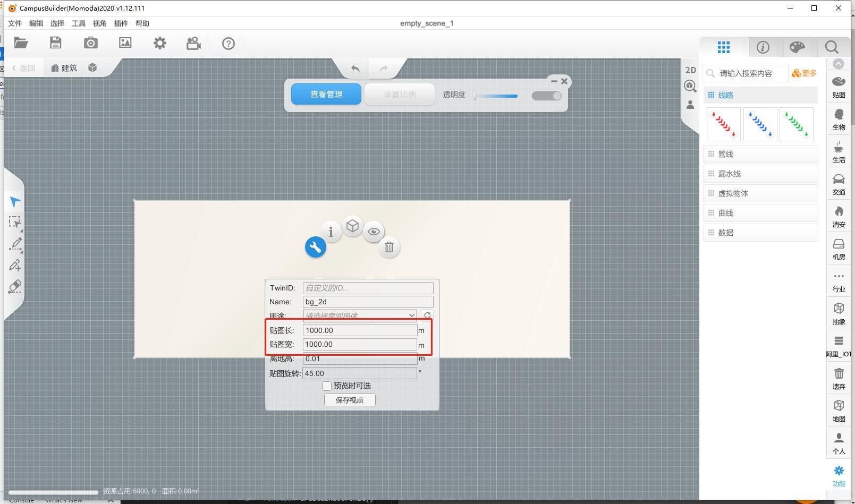This screenshot has width=855, height=504.
Task: Adjust the 透明度 slider
Action: pos(495,96)
